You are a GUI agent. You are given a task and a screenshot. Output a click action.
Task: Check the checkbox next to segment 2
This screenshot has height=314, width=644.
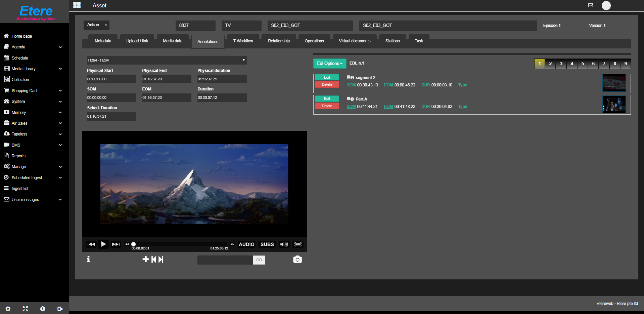pyautogui.click(x=348, y=76)
